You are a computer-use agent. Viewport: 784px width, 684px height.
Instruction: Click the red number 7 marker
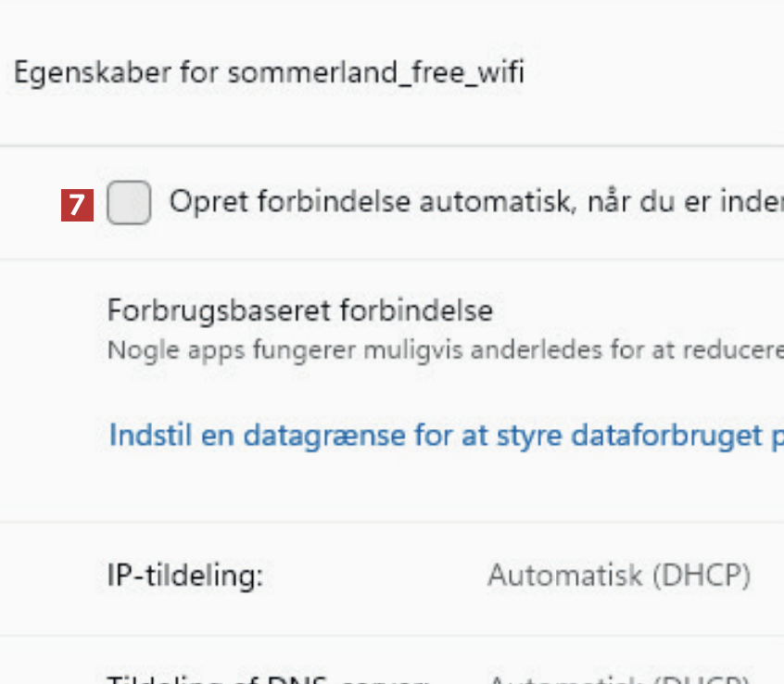(x=80, y=205)
